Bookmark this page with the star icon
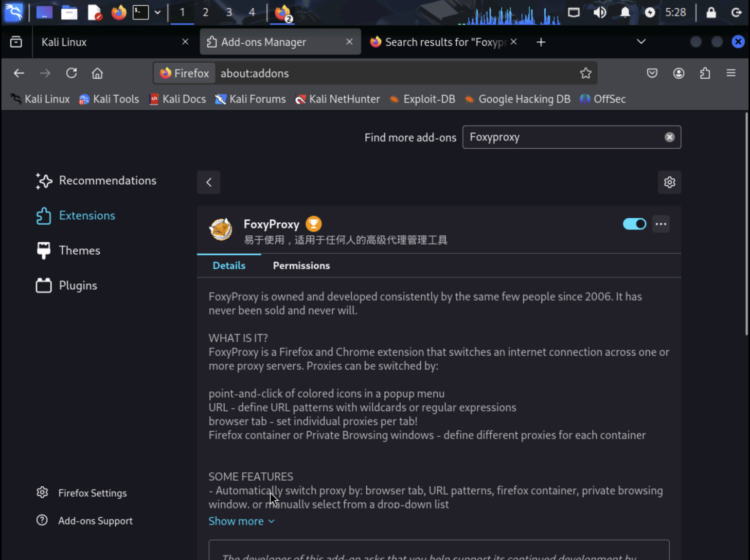Screen dimensions: 750x560 [586, 73]
